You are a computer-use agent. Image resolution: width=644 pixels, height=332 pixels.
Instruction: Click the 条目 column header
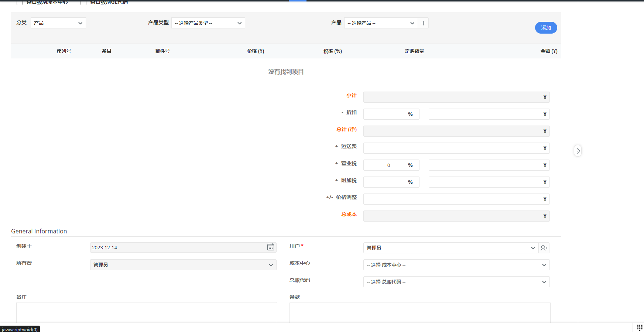(107, 51)
